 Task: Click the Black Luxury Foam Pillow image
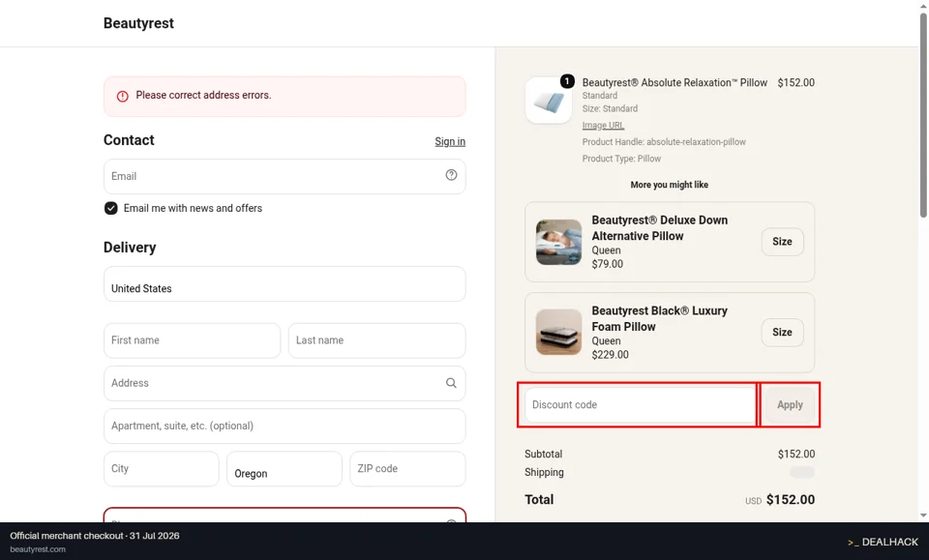pos(558,332)
